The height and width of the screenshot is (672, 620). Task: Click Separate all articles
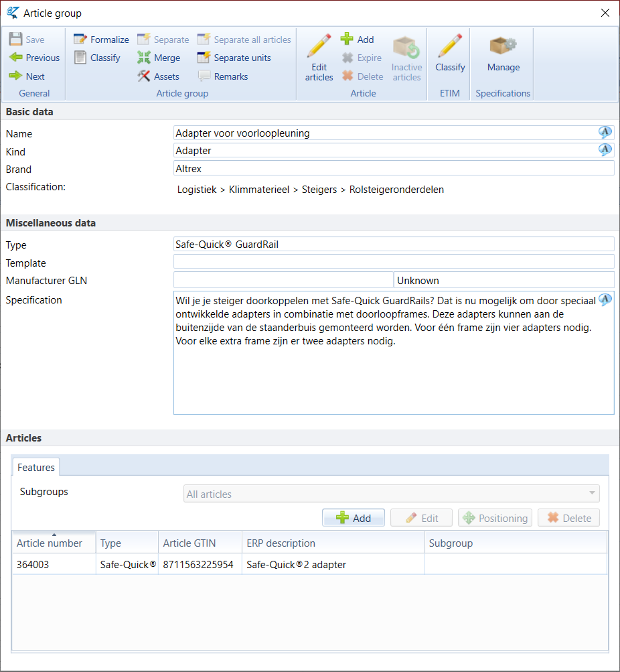click(x=244, y=40)
